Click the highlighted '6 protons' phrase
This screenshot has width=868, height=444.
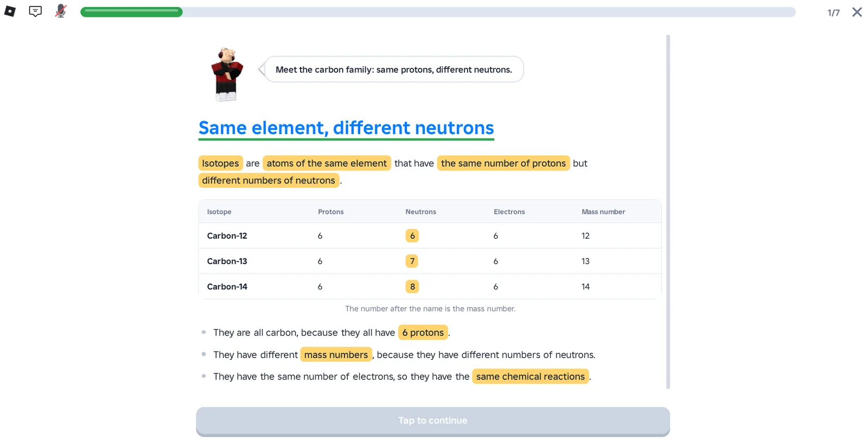pyautogui.click(x=423, y=333)
